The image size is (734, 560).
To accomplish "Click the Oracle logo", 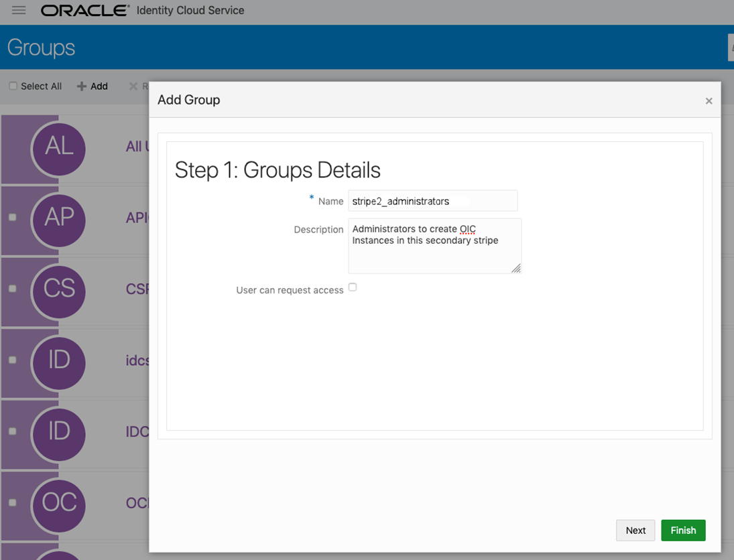I will 84,11.
